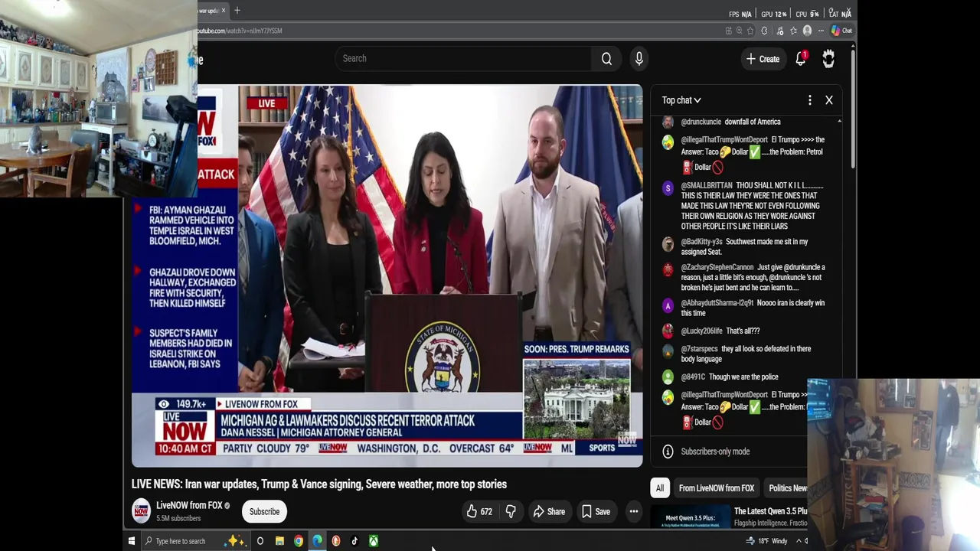
Task: Click the @ZacharyStephenCannon chat username
Action: (x=717, y=267)
